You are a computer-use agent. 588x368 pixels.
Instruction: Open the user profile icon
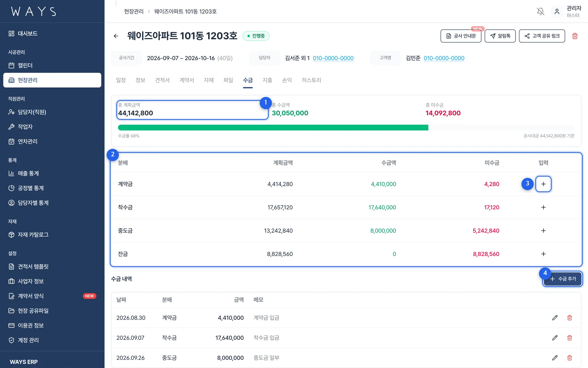(x=557, y=11)
